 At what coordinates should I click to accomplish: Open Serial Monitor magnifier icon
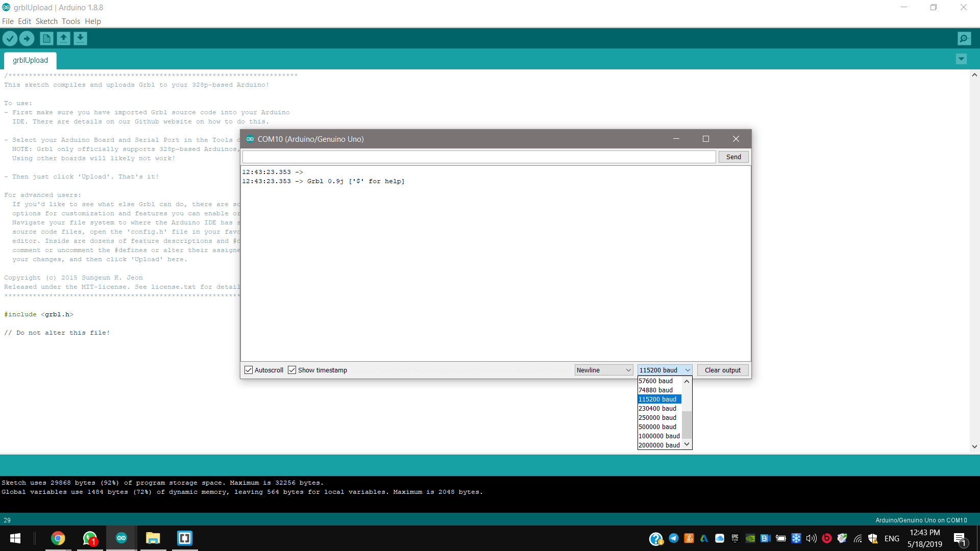(964, 38)
